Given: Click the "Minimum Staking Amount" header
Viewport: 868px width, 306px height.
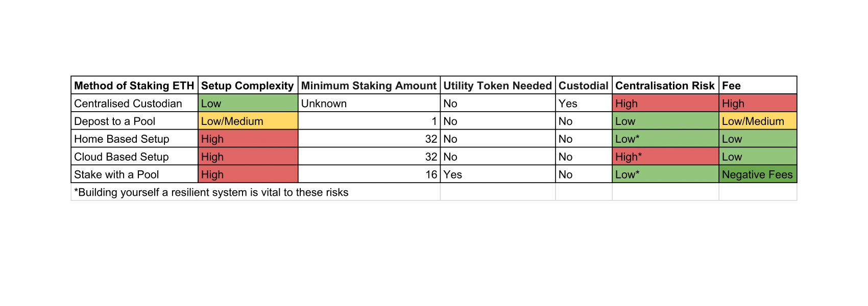Looking at the screenshot, I should [x=369, y=86].
